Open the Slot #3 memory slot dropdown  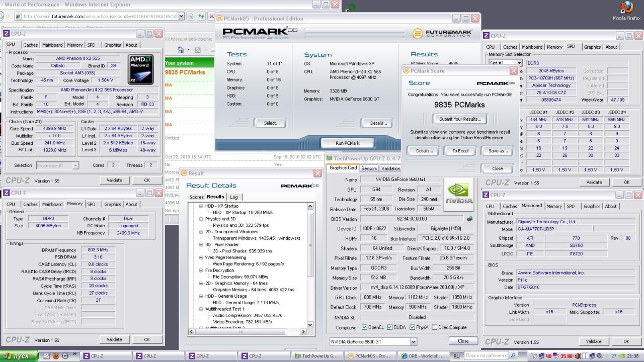coord(519,63)
